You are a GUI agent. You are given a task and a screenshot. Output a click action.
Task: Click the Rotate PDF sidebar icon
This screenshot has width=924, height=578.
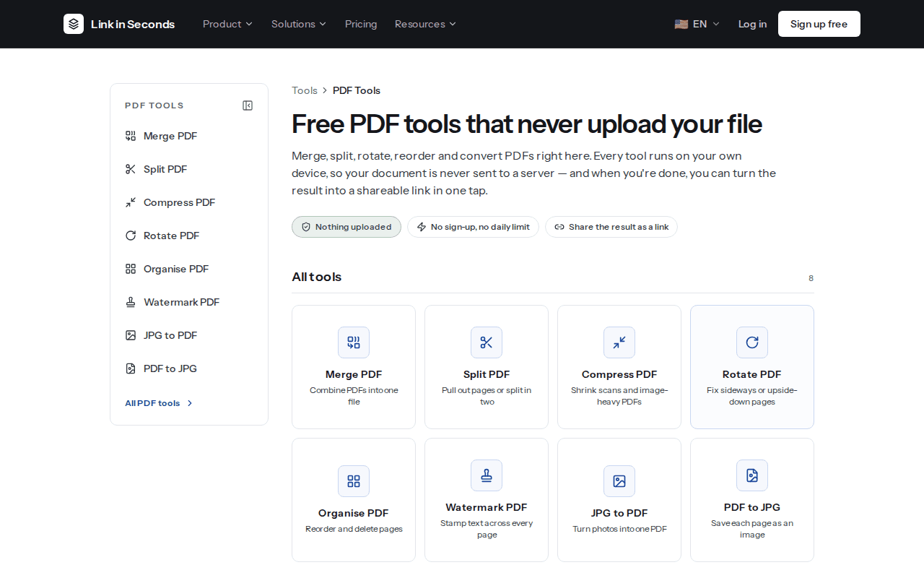[x=131, y=236]
